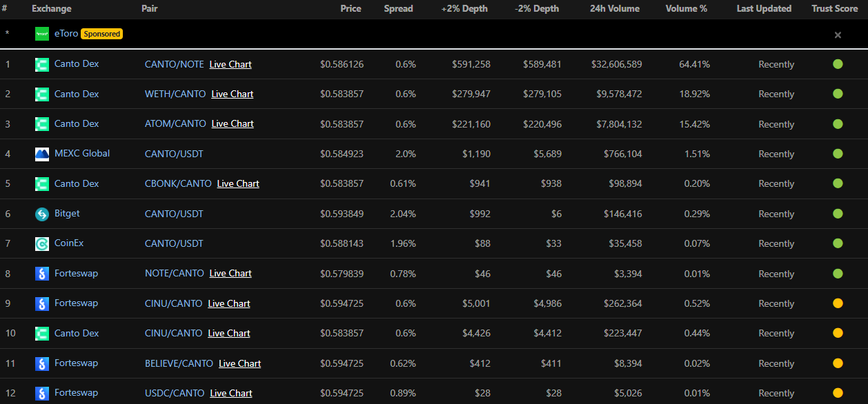Click the MEXC Global exchange logo
868x404 pixels.
42,154
